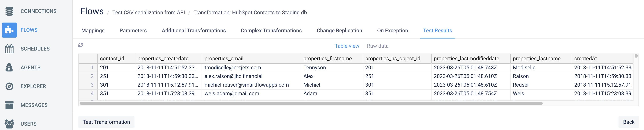Switch to the Mappings tab
This screenshot has width=644, height=130.
[x=93, y=31]
